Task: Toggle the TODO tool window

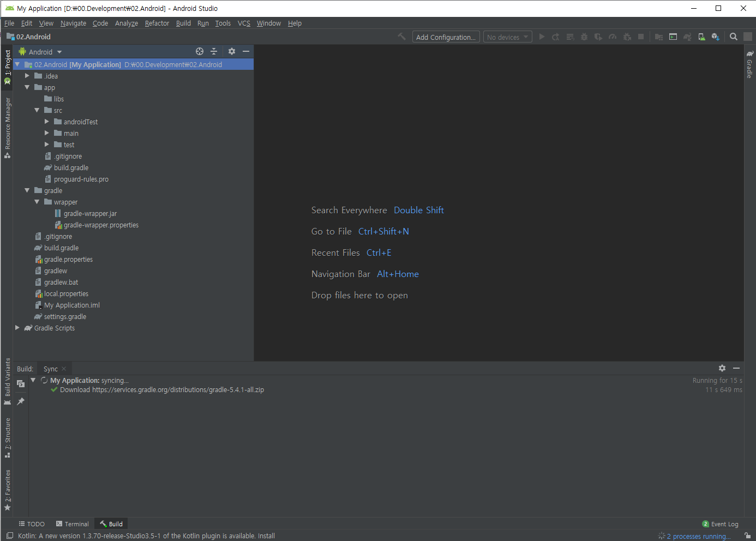Action: pyautogui.click(x=32, y=524)
